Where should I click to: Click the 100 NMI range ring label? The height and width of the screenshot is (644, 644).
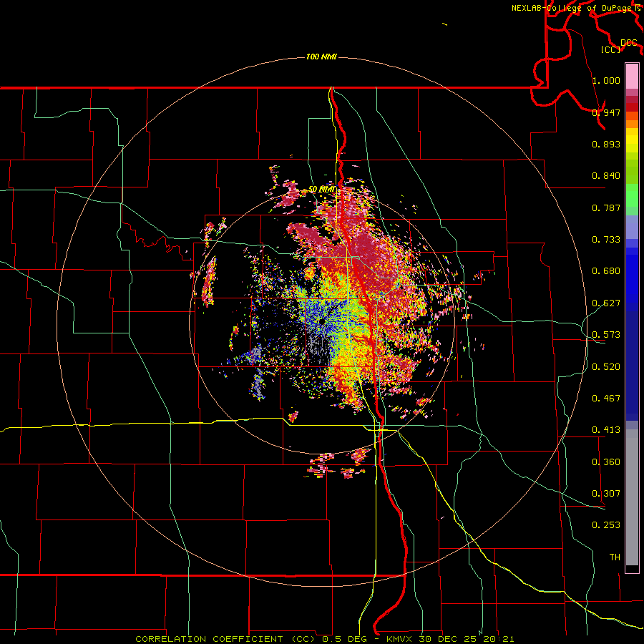(321, 57)
